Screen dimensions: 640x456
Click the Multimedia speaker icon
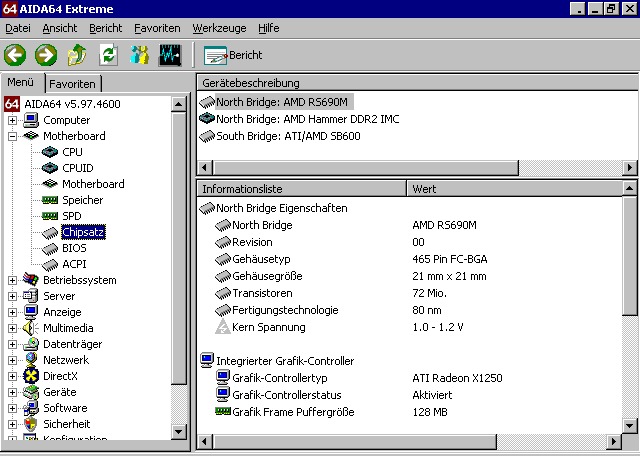(31, 328)
